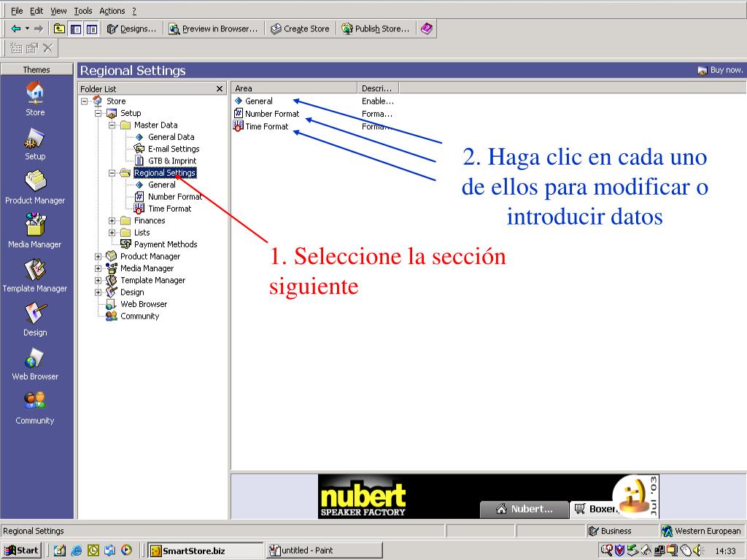Viewport: 747px width, 560px height.
Task: Close the Folder List pane
Action: 219,88
